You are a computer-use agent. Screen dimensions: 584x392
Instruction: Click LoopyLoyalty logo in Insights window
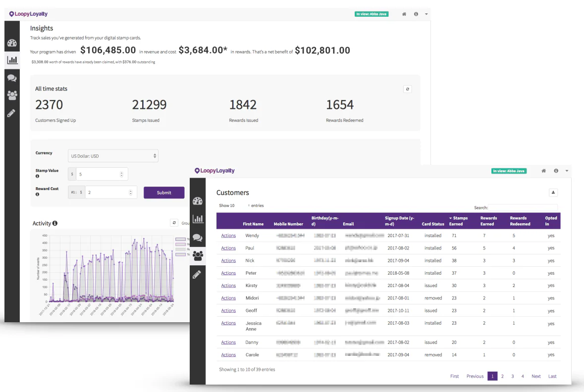(x=28, y=14)
